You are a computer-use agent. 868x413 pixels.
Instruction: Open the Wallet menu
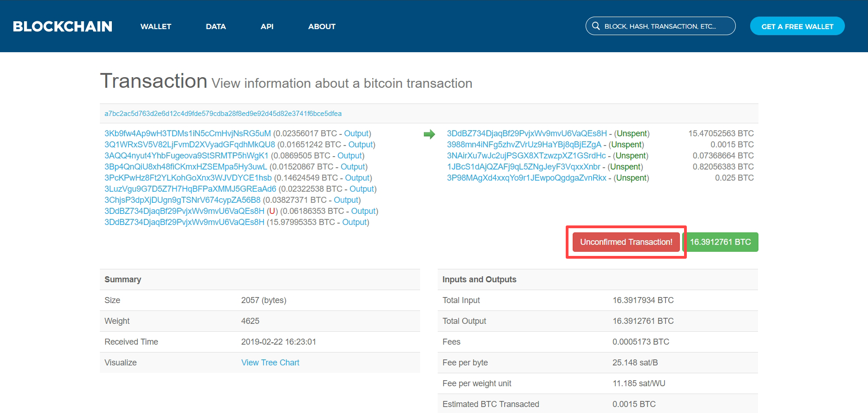coord(156,26)
